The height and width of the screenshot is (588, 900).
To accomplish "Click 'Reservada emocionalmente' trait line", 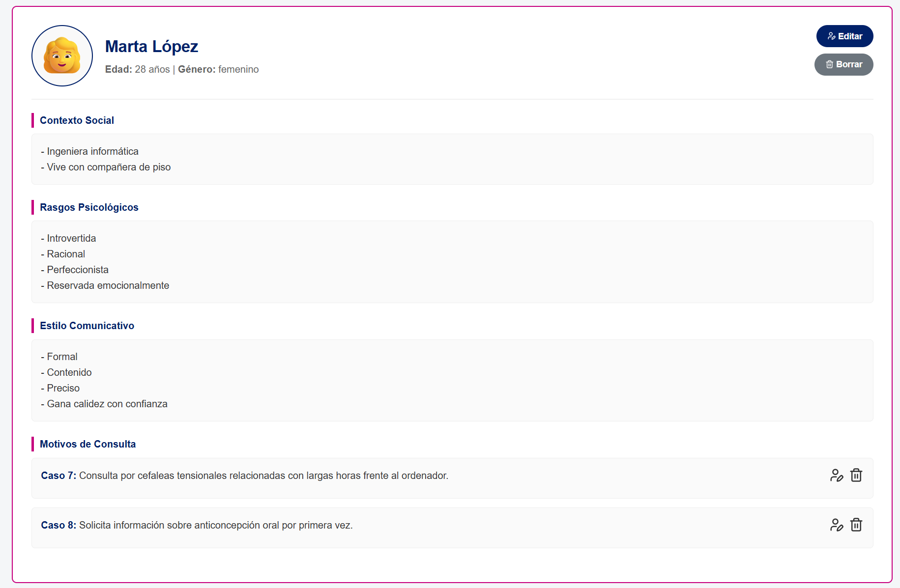I will tap(105, 285).
